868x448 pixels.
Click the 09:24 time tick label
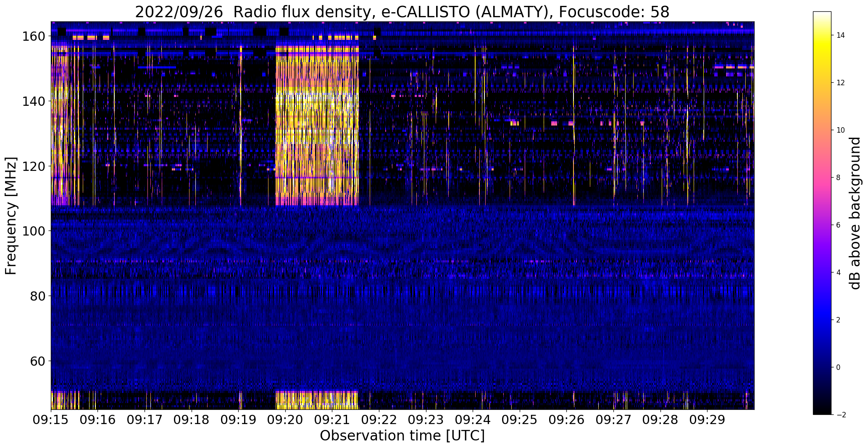pyautogui.click(x=473, y=420)
